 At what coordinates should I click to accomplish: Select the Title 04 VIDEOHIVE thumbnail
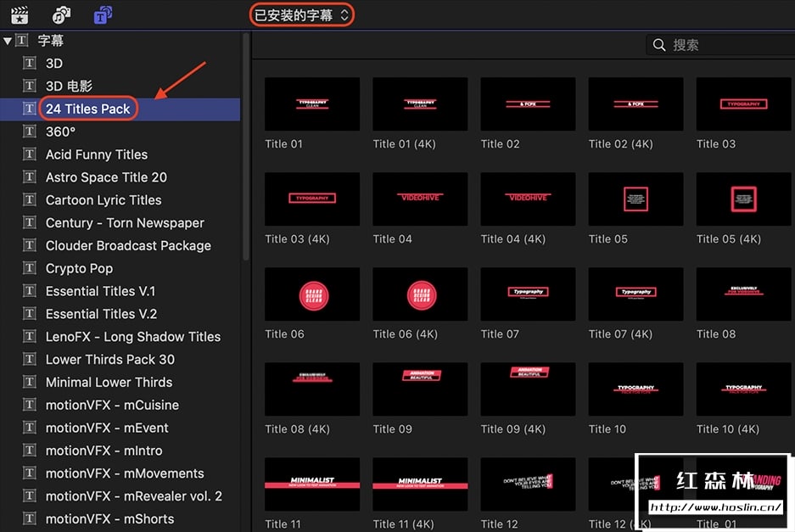tap(420, 199)
